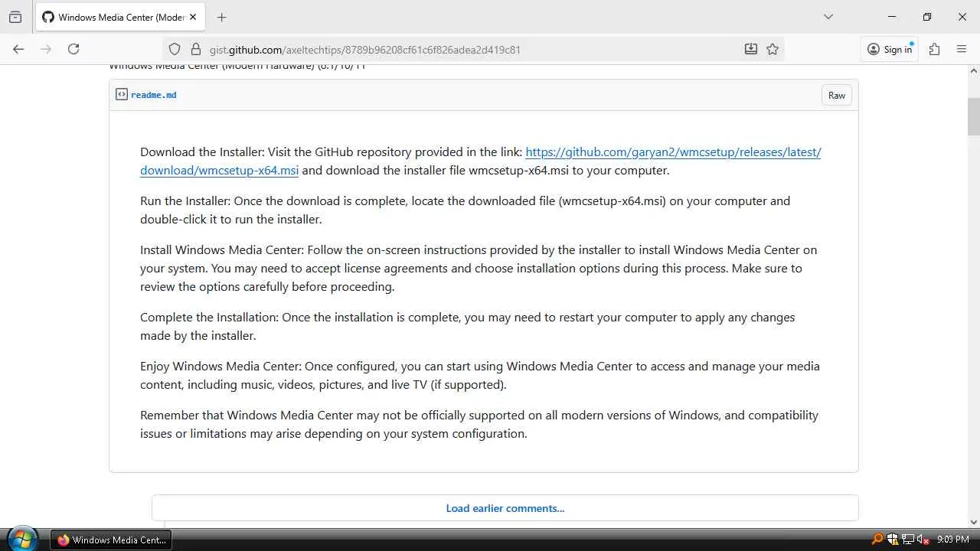Open the wmcsetup-x64.msi GitHub download link
The width and height of the screenshot is (980, 551).
point(481,161)
